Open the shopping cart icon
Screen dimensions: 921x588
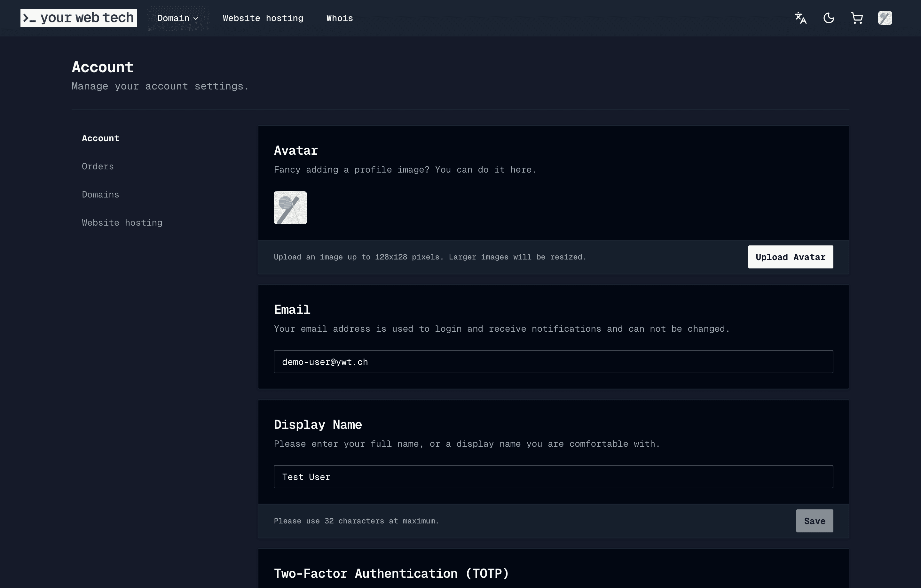(857, 18)
